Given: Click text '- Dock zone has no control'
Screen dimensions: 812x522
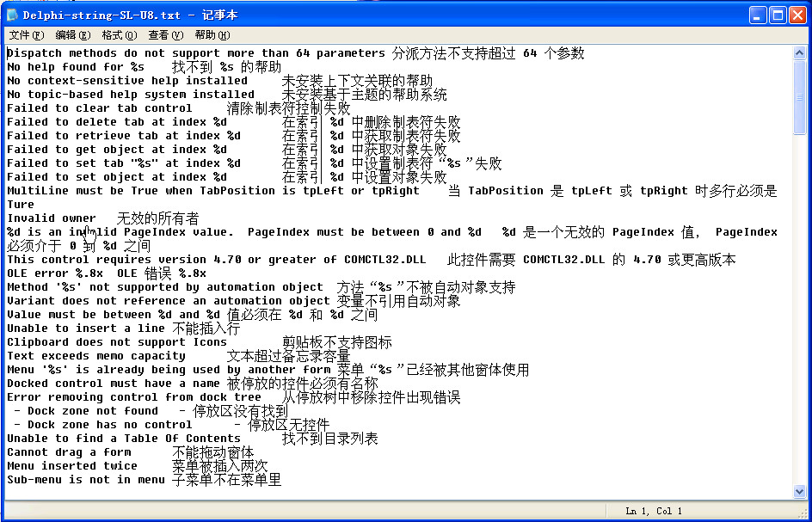Looking at the screenshot, I should tap(103, 425).
